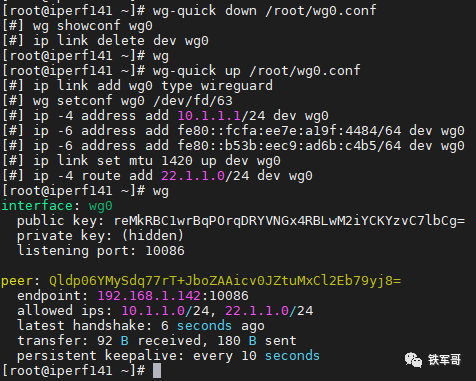
Task: Click the peer public key text
Action: [225, 281]
